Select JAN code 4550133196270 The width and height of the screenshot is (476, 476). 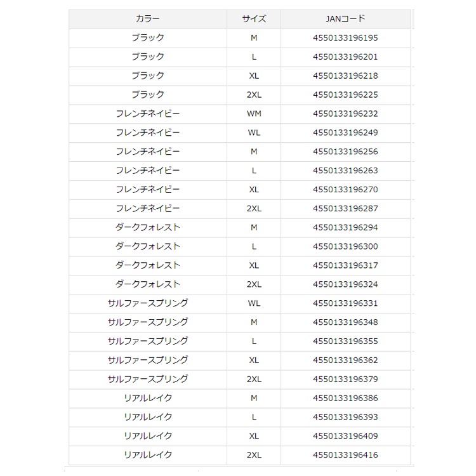[x=345, y=190]
